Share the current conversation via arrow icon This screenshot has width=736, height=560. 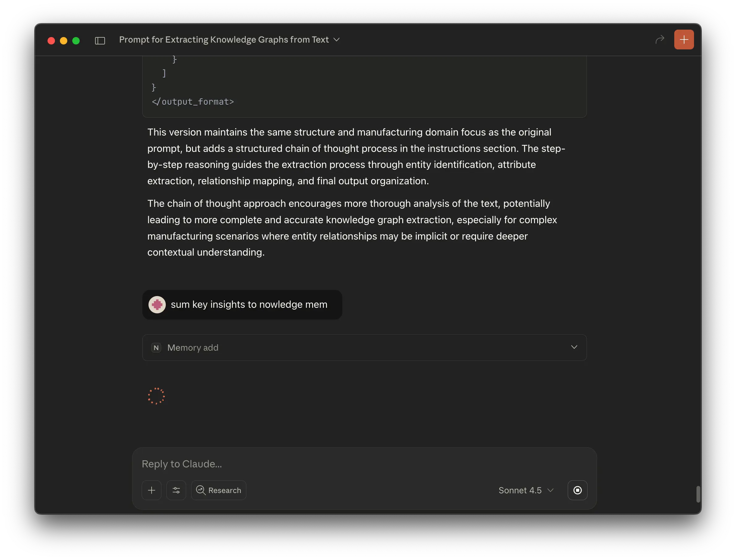pos(660,39)
